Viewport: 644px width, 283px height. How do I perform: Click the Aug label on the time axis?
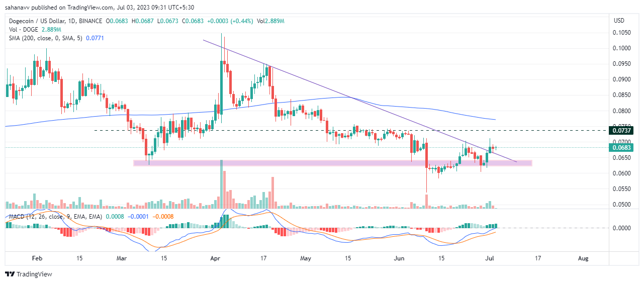pyautogui.click(x=583, y=258)
